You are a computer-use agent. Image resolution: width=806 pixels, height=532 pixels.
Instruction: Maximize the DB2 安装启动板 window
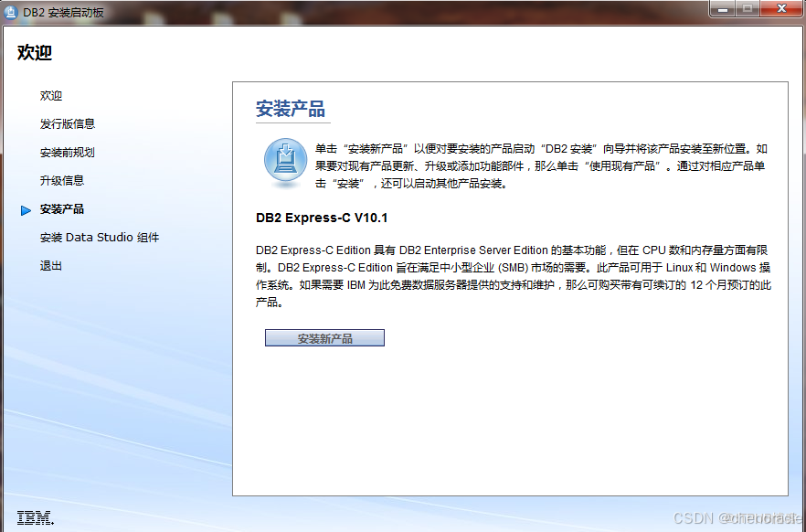click(748, 9)
